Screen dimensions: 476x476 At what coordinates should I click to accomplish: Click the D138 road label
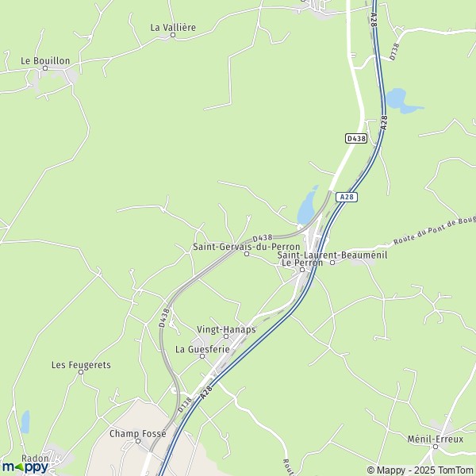tap(185, 405)
